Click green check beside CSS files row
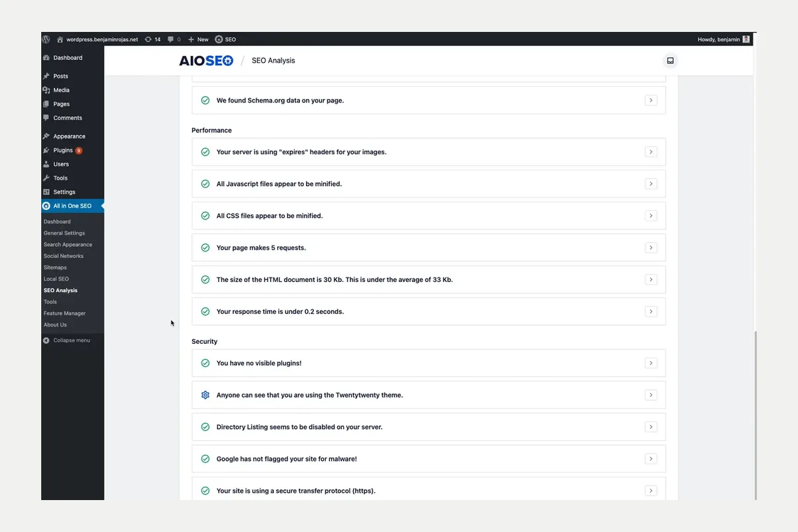Image resolution: width=798 pixels, height=532 pixels. click(205, 215)
